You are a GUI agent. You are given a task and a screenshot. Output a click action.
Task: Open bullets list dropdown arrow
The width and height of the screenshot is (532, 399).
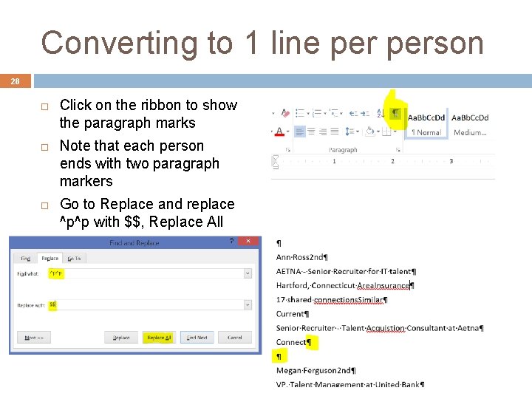(308, 113)
